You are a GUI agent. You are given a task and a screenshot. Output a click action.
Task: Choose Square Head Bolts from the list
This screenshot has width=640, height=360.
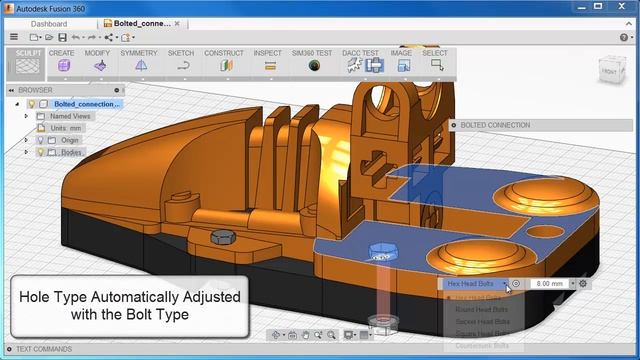(482, 334)
